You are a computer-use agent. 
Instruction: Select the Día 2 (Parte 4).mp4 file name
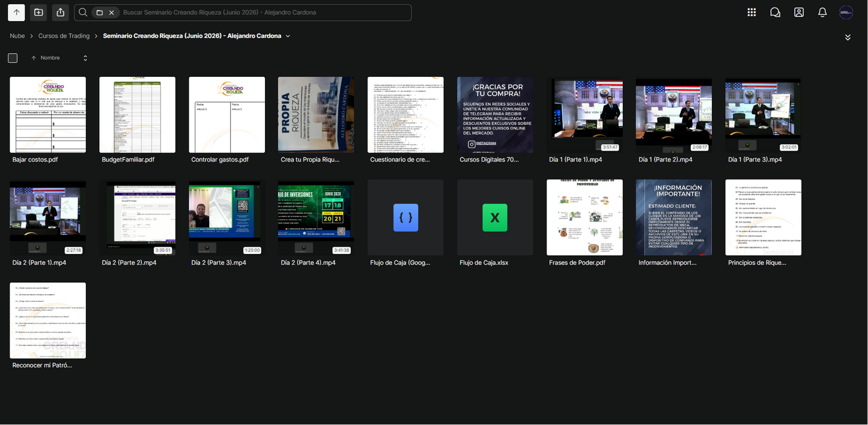tap(308, 262)
